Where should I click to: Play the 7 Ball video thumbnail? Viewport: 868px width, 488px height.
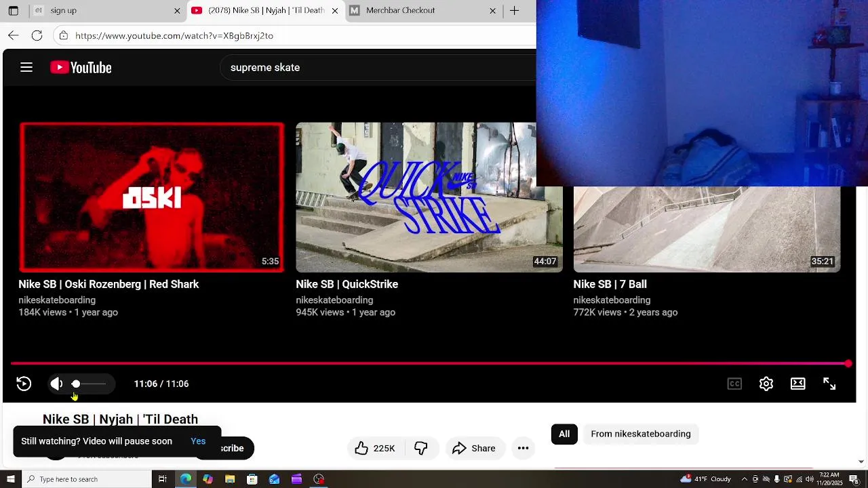point(707,229)
